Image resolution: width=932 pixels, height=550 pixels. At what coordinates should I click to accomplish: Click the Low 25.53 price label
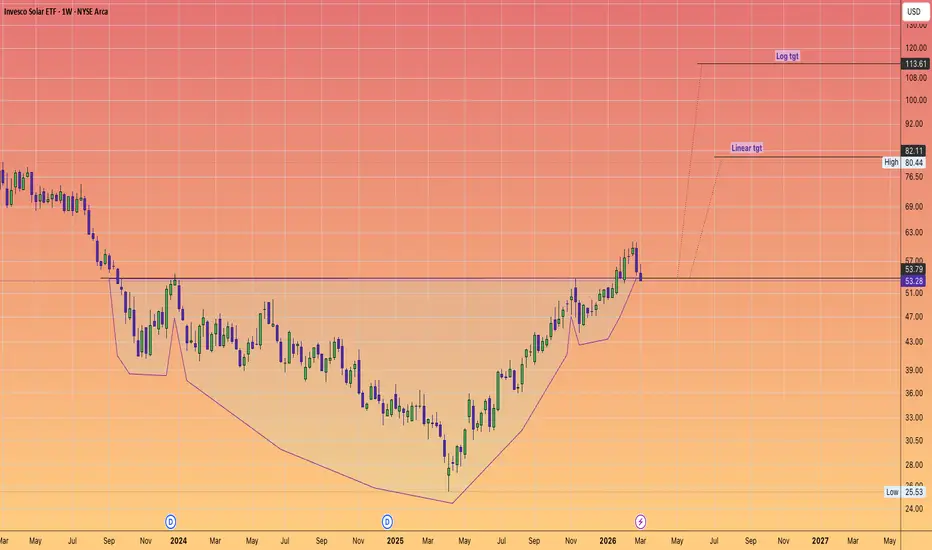click(905, 492)
